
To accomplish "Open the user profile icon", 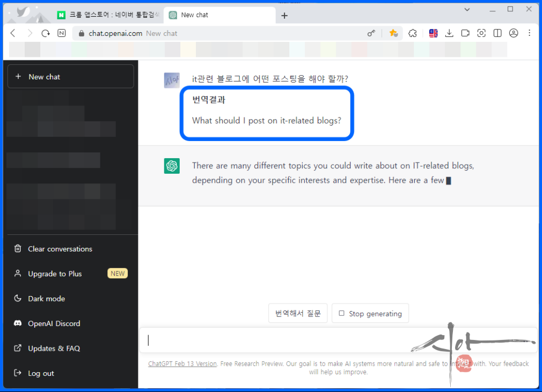I will pyautogui.click(x=514, y=33).
